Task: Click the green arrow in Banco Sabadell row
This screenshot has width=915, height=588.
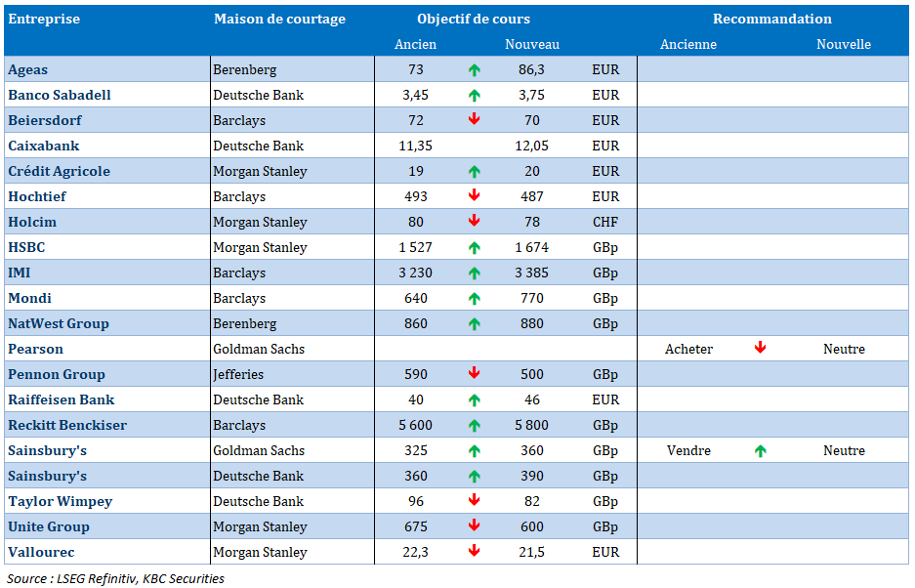Action: (474, 95)
